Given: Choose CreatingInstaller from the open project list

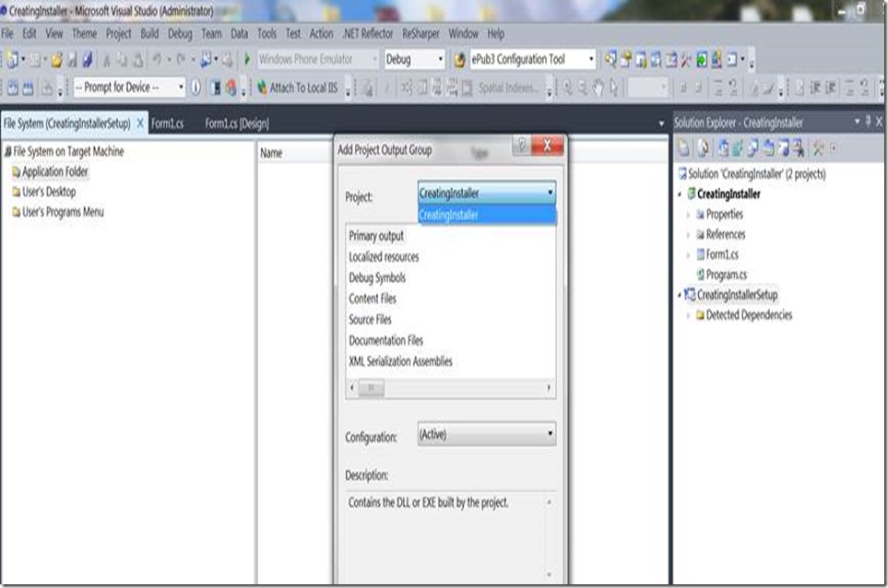Looking at the screenshot, I should pyautogui.click(x=449, y=215).
